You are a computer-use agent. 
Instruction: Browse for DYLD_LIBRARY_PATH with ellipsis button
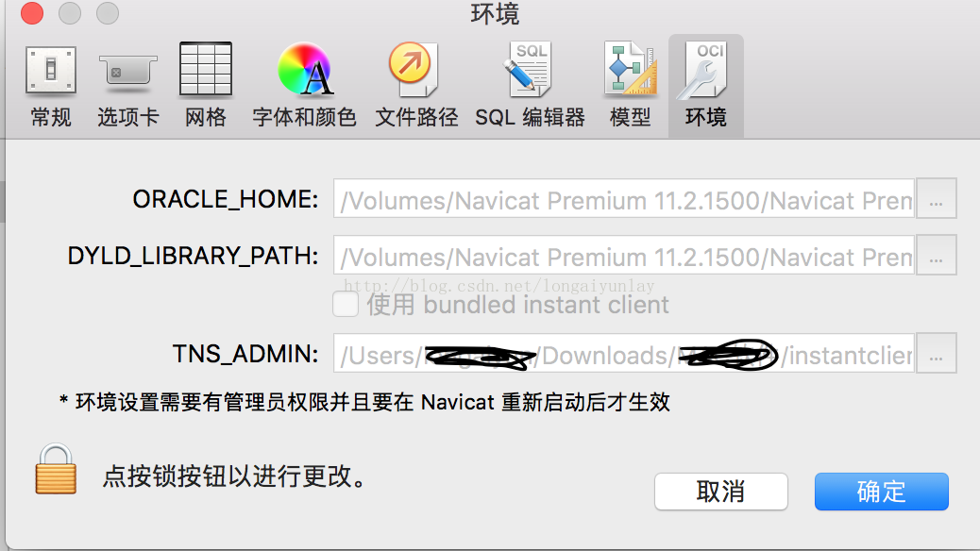tap(936, 255)
